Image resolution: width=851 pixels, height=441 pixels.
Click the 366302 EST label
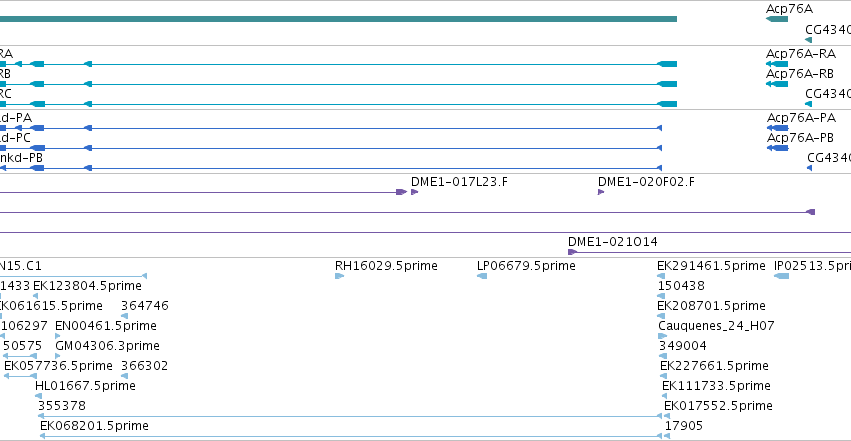[x=144, y=366]
